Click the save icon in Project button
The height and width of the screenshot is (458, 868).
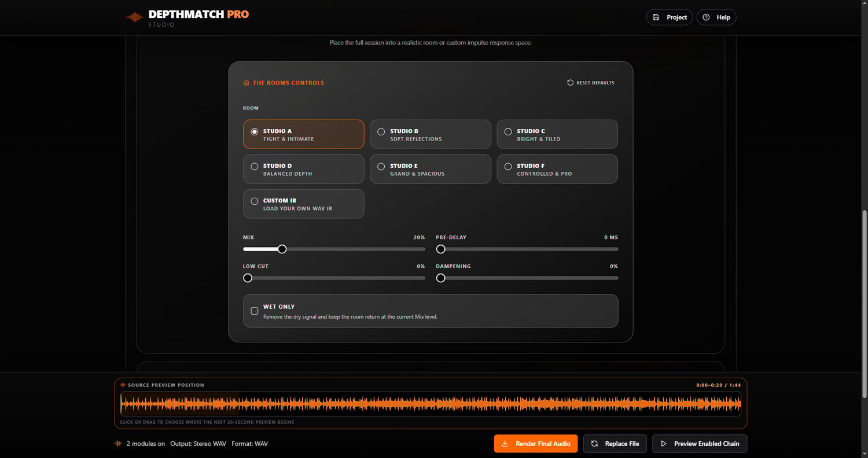[656, 17]
